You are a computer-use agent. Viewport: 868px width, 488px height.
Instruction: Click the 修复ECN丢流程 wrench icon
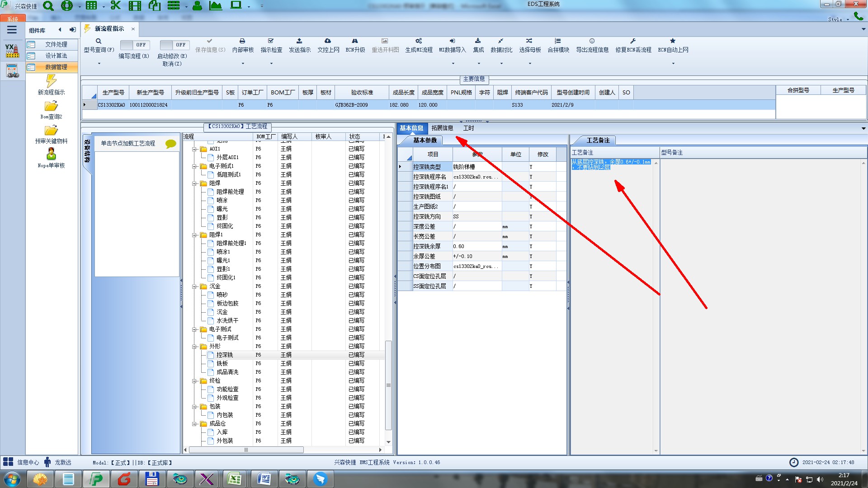point(633,41)
